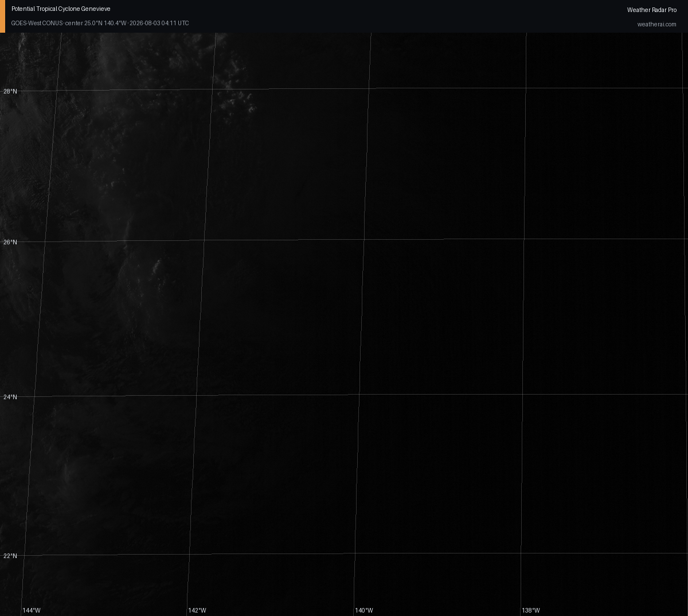Click the Potential Tropical Cyclone Genevieve title
688x616 pixels.
coord(61,9)
